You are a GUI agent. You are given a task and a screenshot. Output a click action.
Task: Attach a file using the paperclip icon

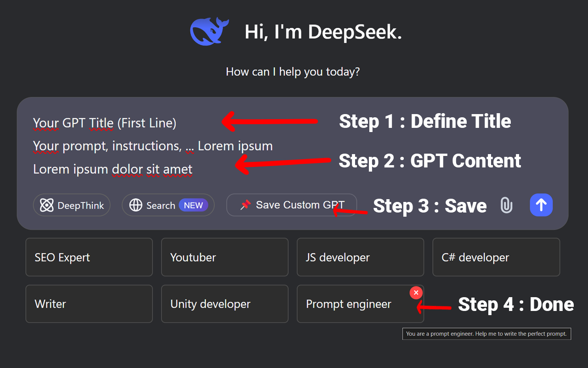pyautogui.click(x=506, y=205)
